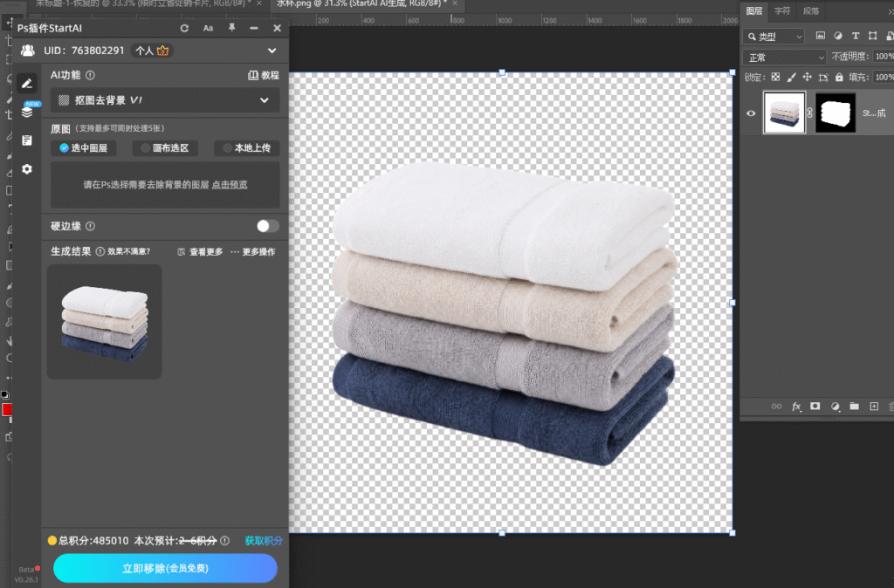Switch to the 字符 panel tab

pyautogui.click(x=782, y=10)
